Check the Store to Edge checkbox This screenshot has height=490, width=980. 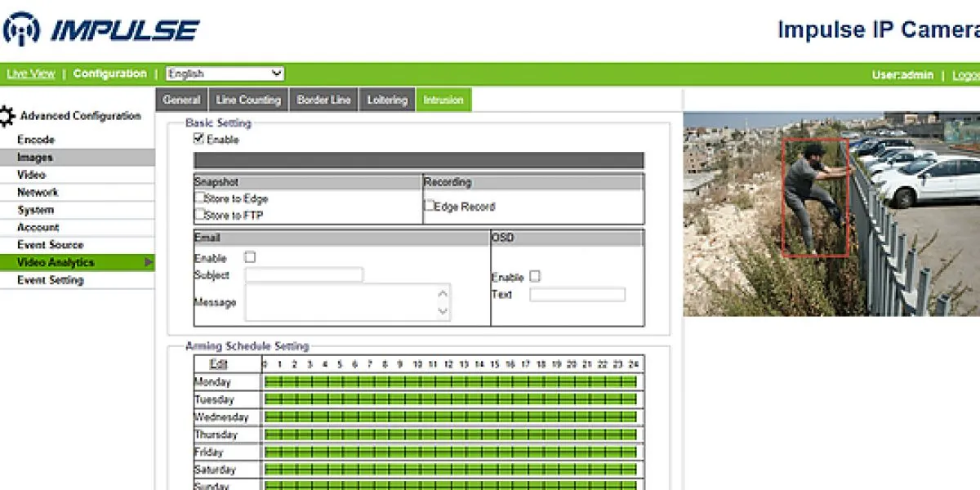(x=199, y=198)
